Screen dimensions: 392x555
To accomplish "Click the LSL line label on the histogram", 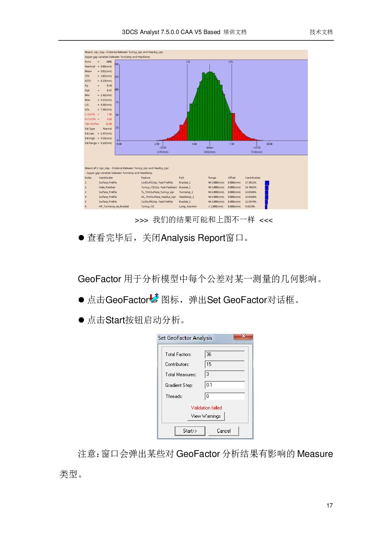I will click(188, 62).
